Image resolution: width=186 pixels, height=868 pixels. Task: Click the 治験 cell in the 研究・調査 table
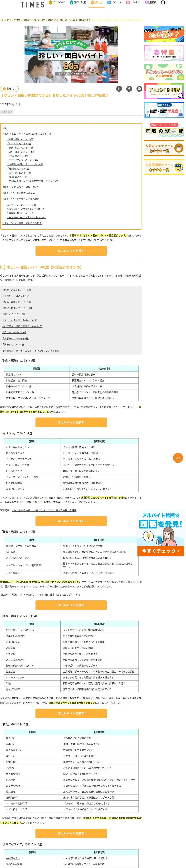coord(32,683)
